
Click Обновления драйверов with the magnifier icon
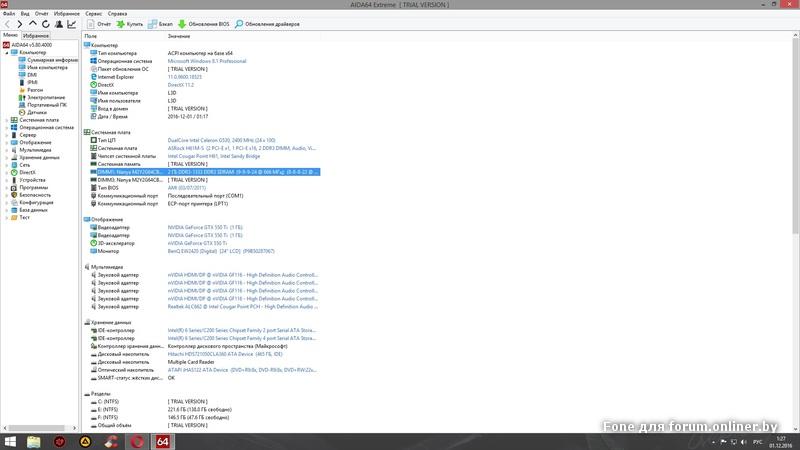(x=267, y=24)
